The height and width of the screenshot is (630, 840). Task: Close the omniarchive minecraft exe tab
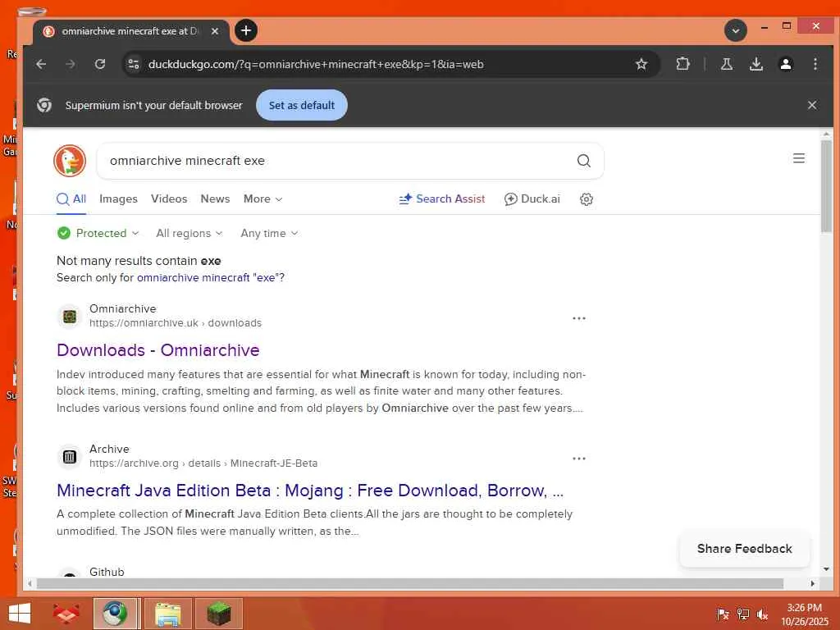[x=215, y=31]
